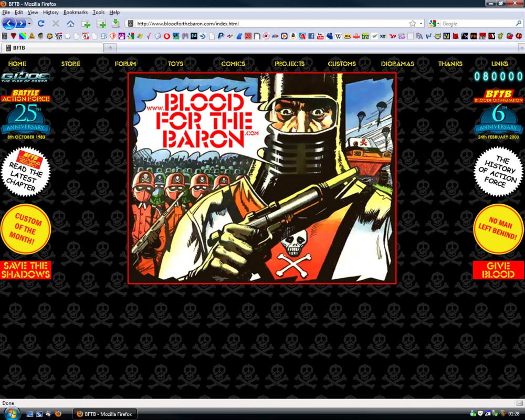
Task: Click the G.I. Joe Rise of Cobra logo
Action: [x=25, y=77]
